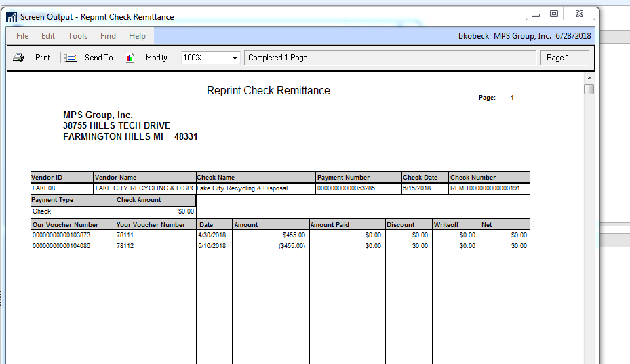
Task: Click Check Date column header
Action: point(425,177)
